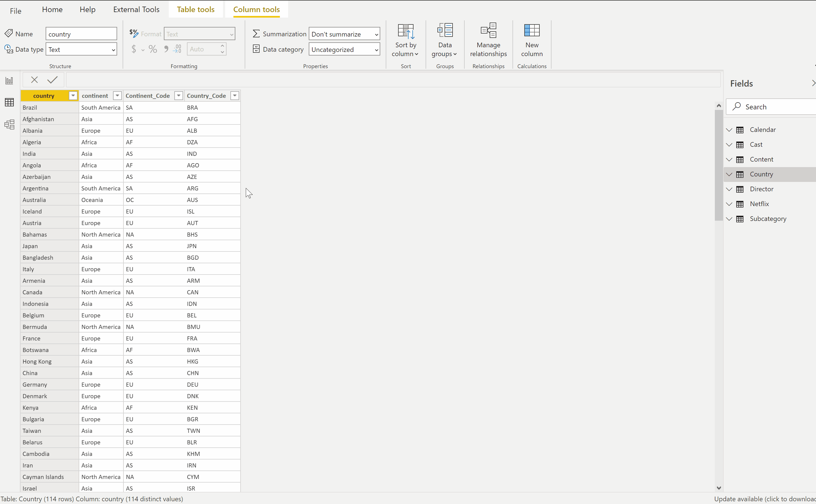Open the filter menu on Country_Code column
816x504 pixels.
[x=235, y=95]
